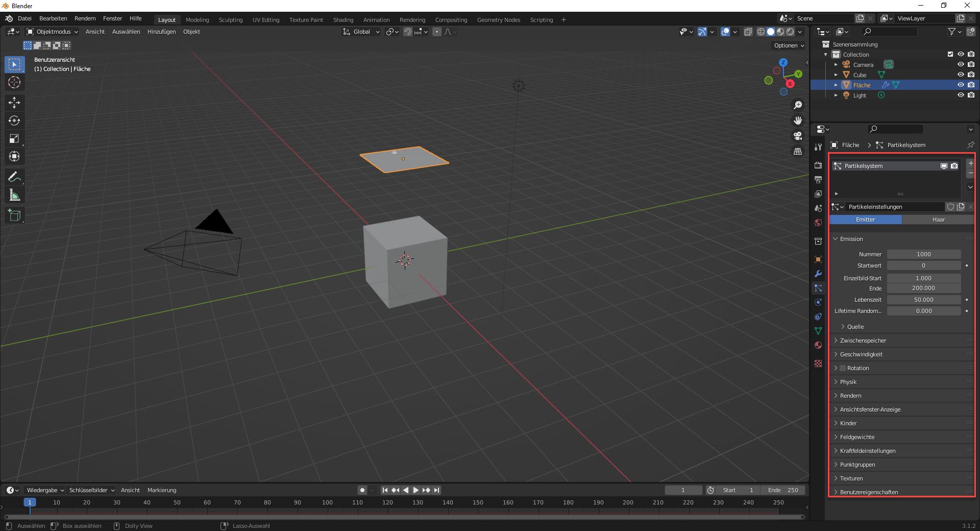
Task: Expand the Cube item in outliner
Action: point(836,75)
